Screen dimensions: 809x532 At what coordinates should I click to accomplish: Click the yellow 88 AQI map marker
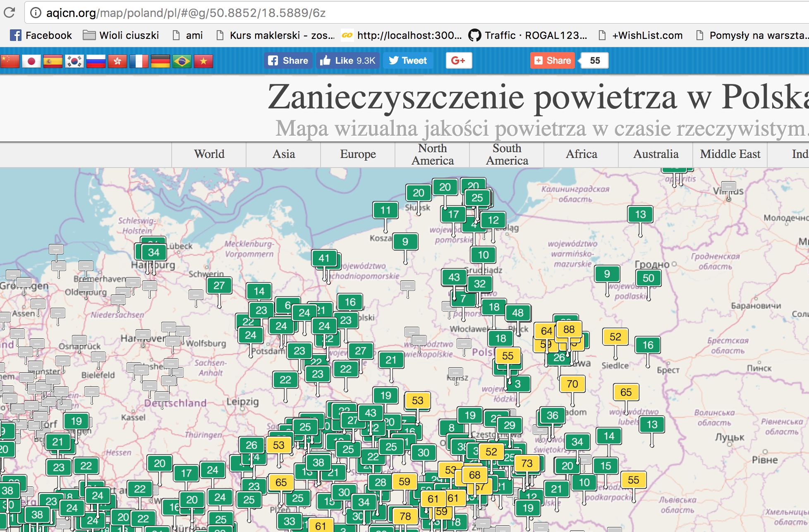click(x=569, y=329)
